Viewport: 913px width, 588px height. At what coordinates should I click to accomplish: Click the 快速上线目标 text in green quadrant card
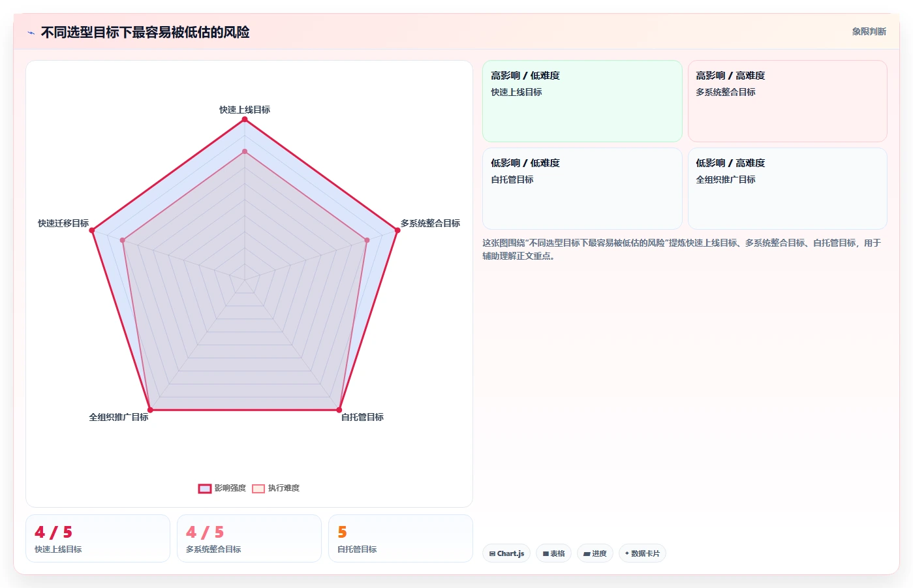point(516,92)
